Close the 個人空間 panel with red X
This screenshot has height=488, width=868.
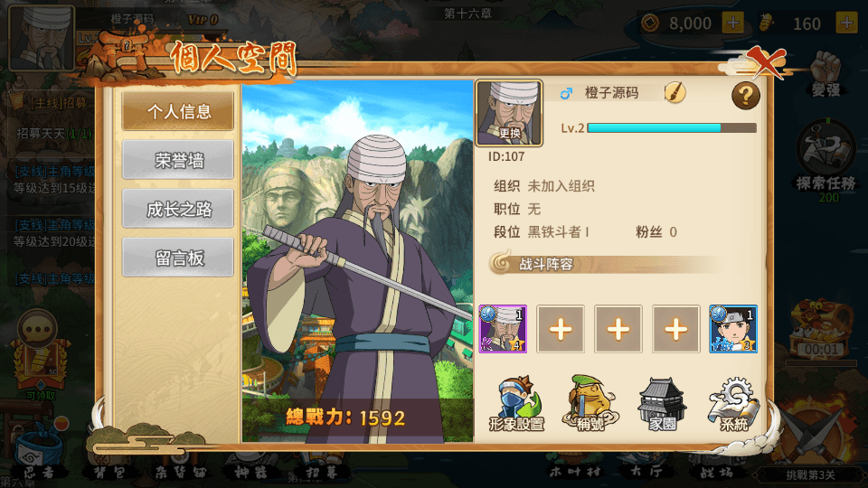click(766, 62)
